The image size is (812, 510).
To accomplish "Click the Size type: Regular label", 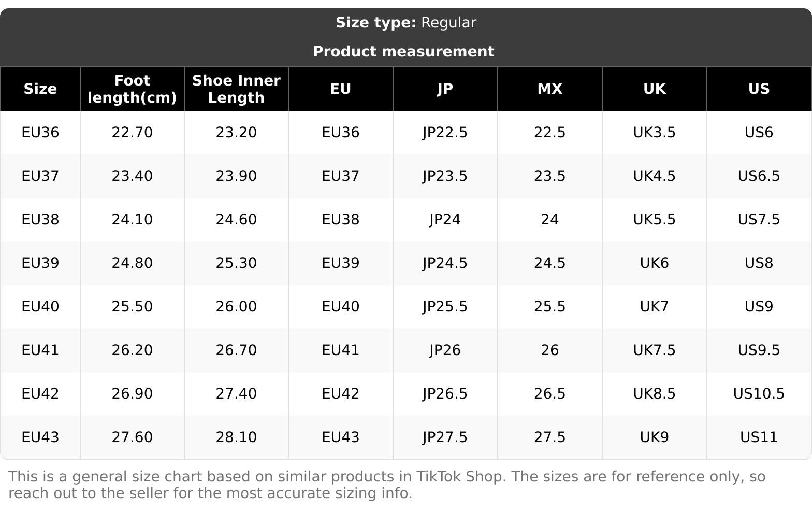I will click(405, 23).
